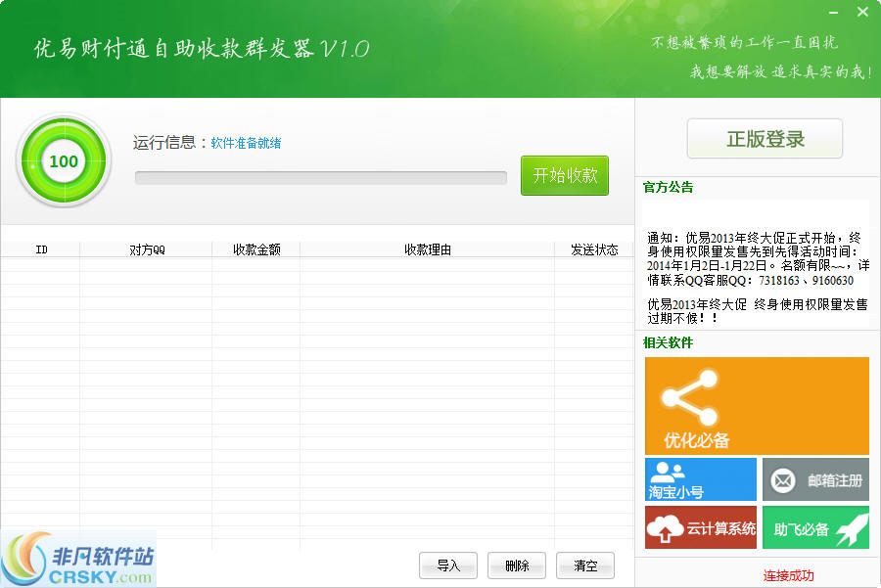881x588 pixels.
Task: Click the 收款理由 column header
Action: point(428,249)
